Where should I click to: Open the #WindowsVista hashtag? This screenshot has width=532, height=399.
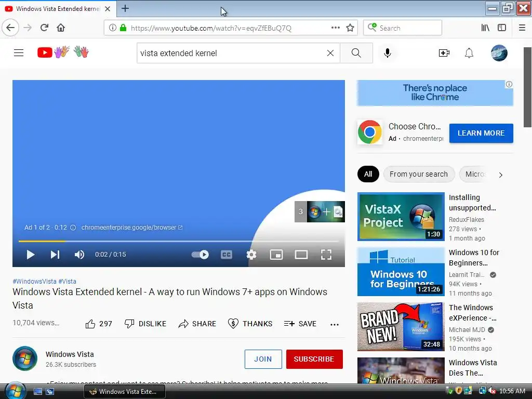coord(34,281)
